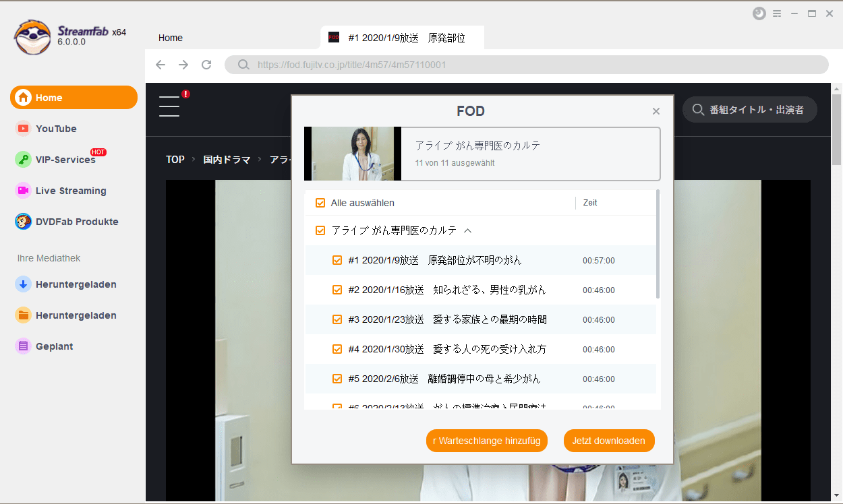This screenshot has height=504, width=843.
Task: Click the 'Zeit' column header
Action: (590, 203)
